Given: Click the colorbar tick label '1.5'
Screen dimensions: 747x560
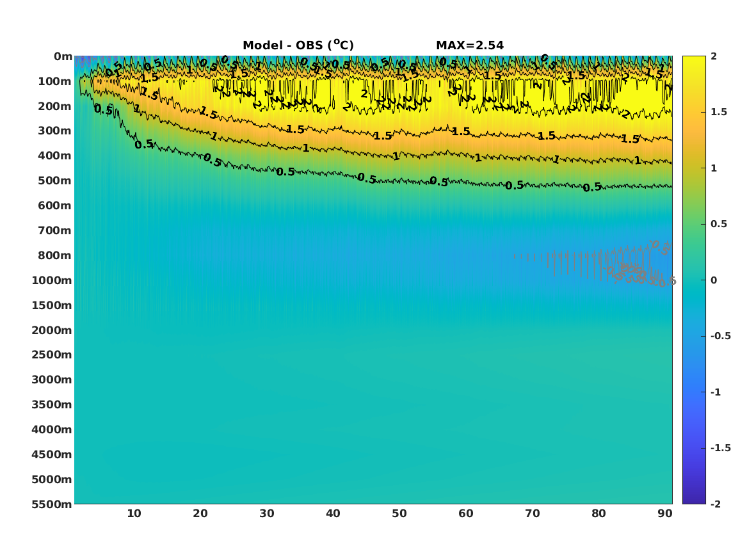Looking at the screenshot, I should [x=719, y=112].
